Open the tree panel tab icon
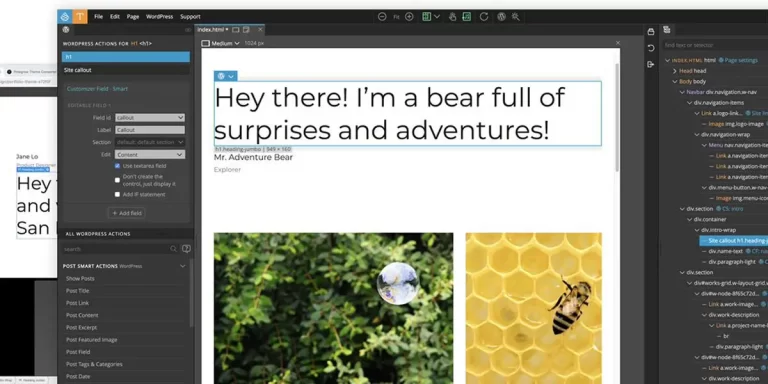Screen dimensions: 768x384 667,29
